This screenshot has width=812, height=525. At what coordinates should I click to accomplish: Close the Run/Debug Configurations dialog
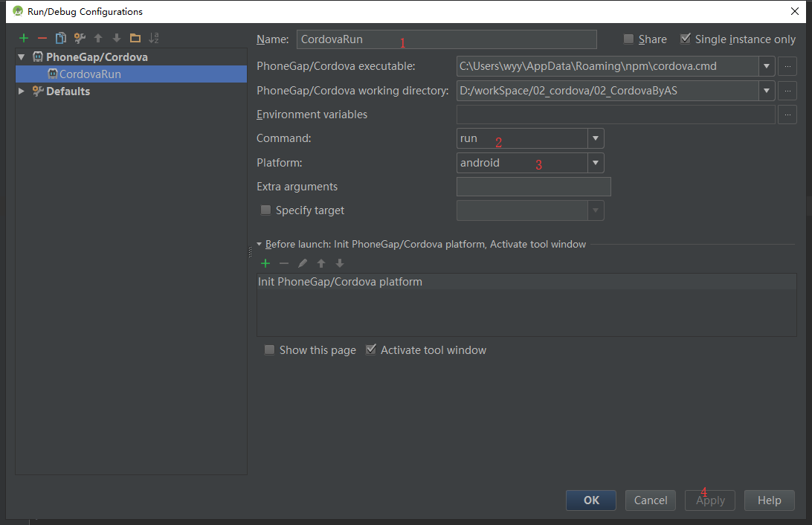[795, 11]
